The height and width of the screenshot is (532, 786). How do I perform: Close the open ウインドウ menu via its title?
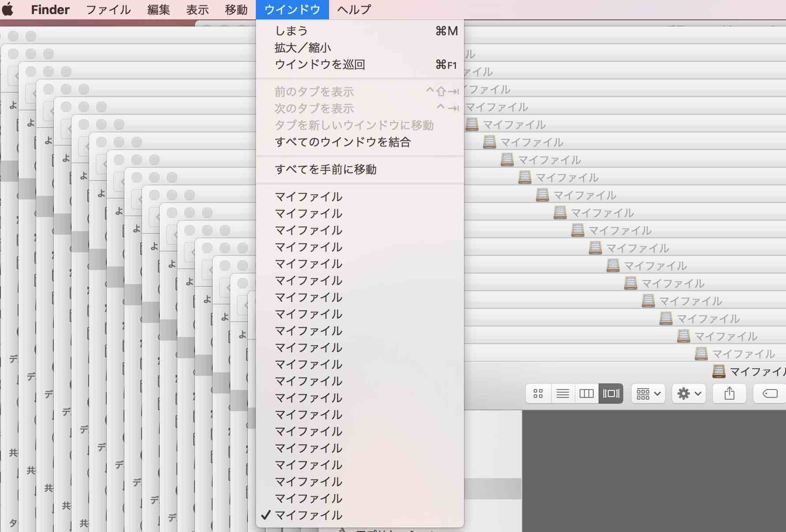click(x=292, y=9)
